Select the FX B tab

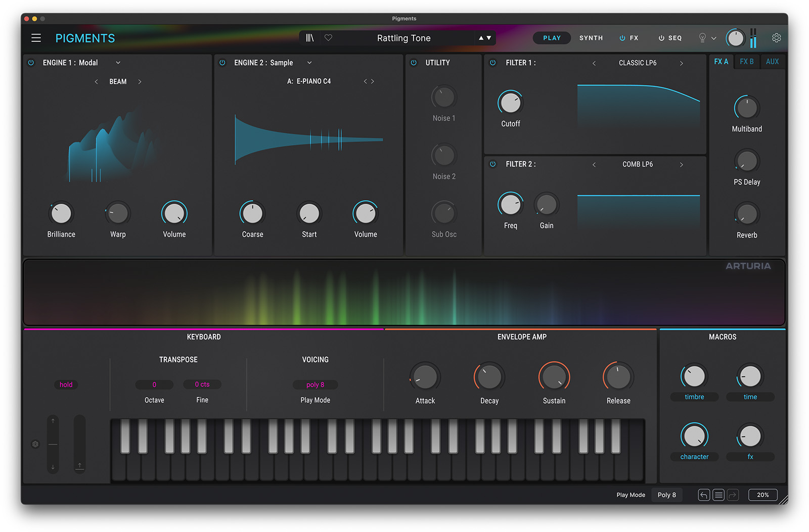[747, 62]
